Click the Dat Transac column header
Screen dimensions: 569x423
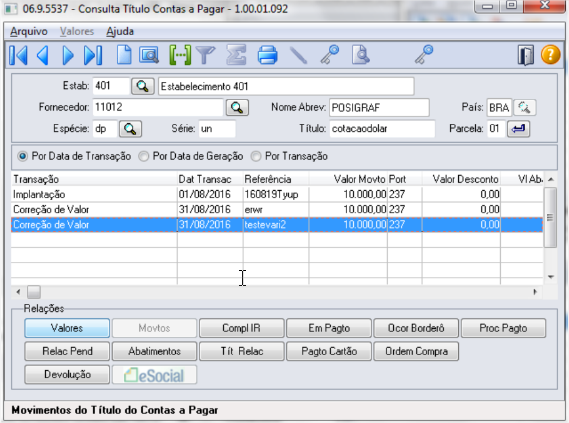210,179
